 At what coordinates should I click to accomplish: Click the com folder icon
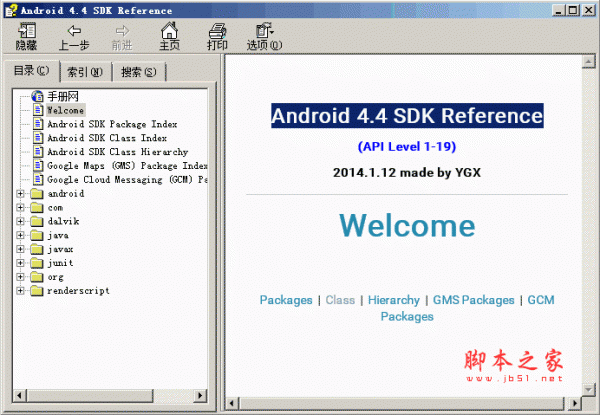[37, 208]
